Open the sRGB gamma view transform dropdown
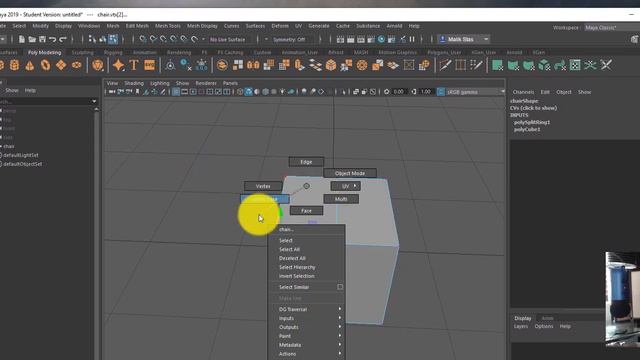 pos(475,92)
